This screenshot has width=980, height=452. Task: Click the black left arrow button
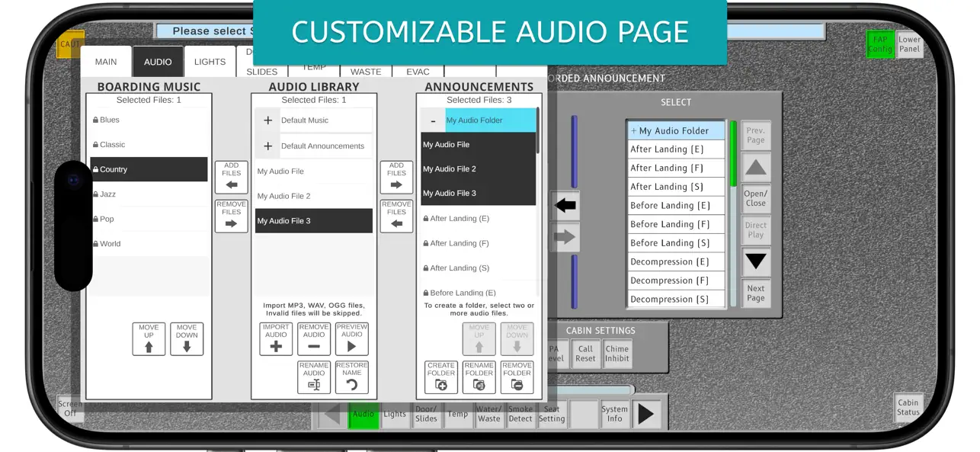565,206
